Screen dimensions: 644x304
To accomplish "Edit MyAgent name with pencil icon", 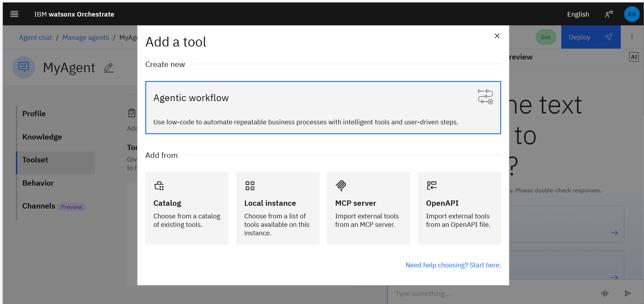I will pyautogui.click(x=109, y=68).
